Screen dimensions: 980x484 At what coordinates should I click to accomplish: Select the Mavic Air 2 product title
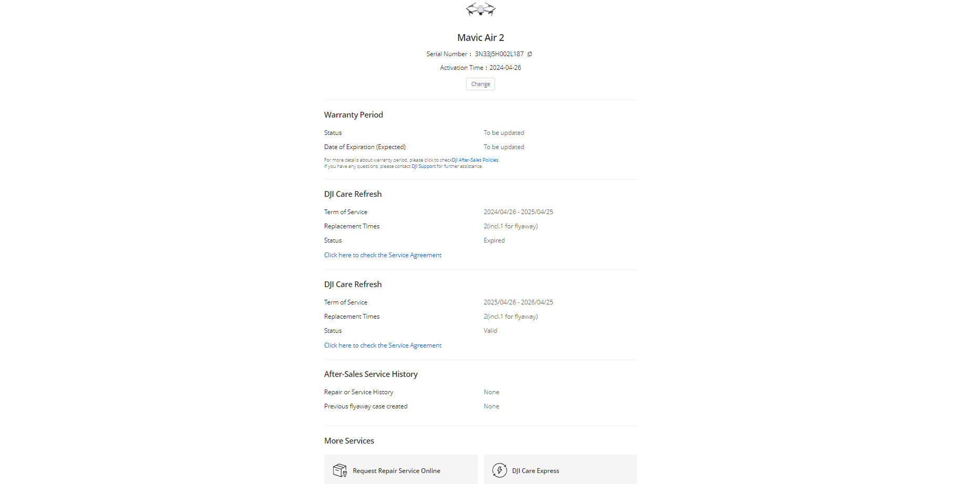[x=480, y=38]
